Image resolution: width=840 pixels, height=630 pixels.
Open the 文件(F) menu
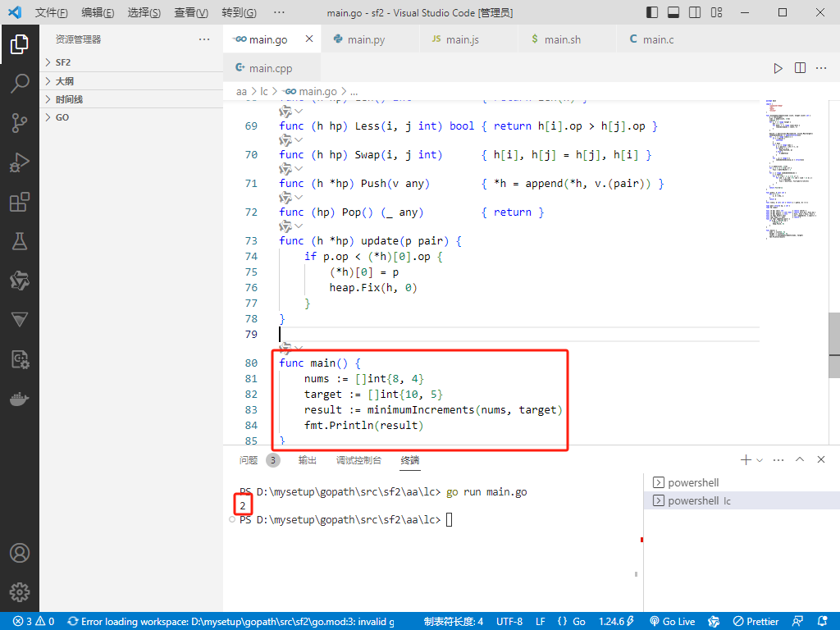pyautogui.click(x=52, y=12)
